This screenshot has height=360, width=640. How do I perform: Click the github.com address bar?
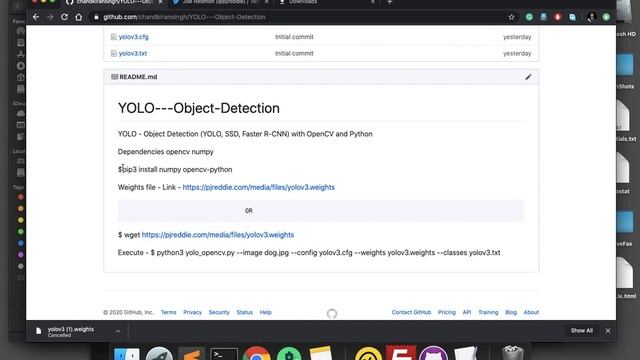click(298, 17)
